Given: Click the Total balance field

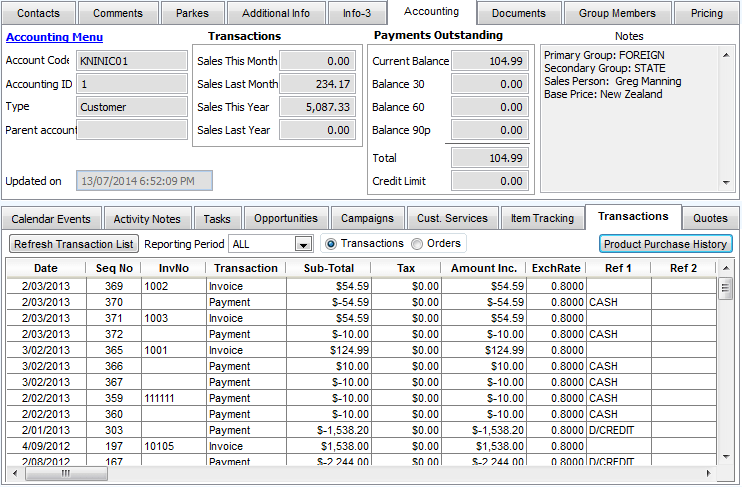Looking at the screenshot, I should click(490, 158).
